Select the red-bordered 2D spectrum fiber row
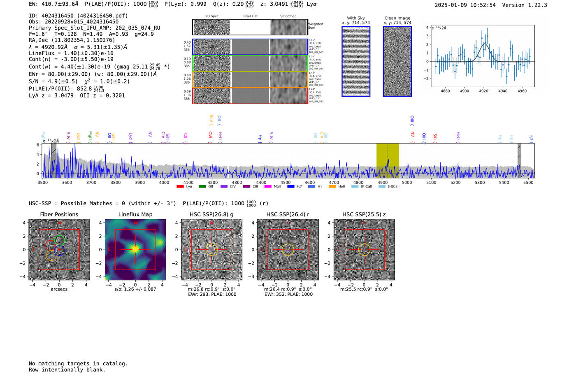 point(250,96)
